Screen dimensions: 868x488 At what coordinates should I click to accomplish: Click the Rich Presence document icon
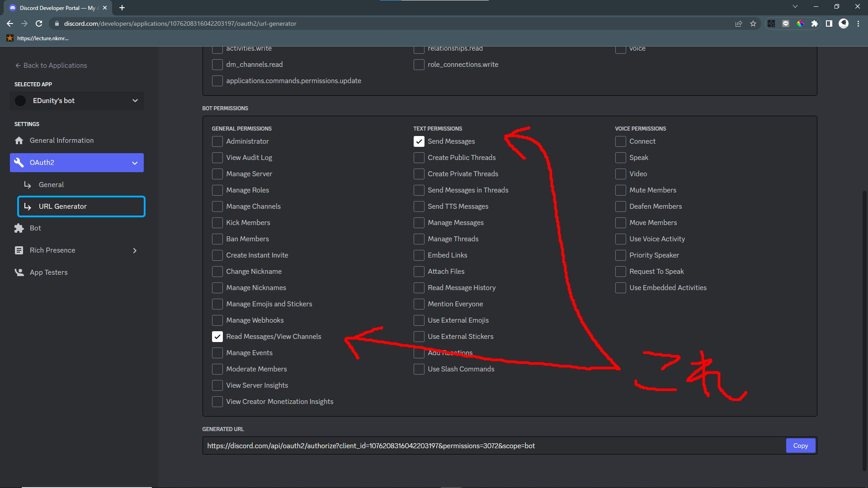[x=19, y=250]
